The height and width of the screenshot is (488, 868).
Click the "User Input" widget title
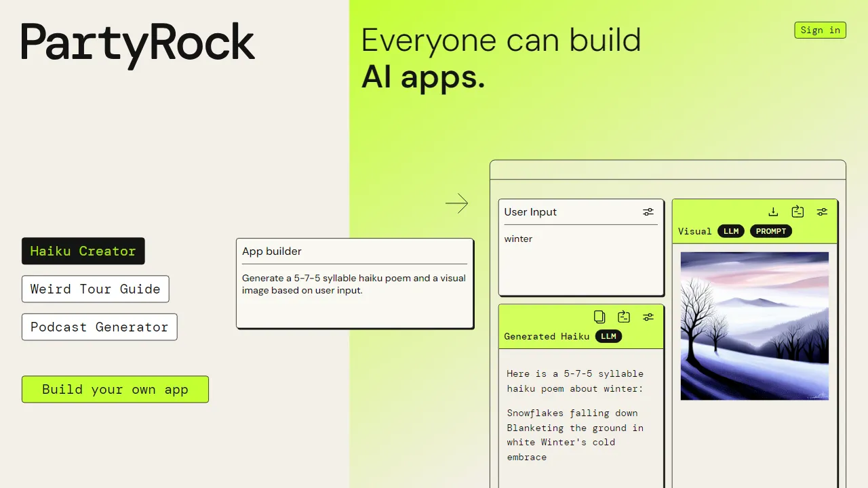click(x=530, y=212)
